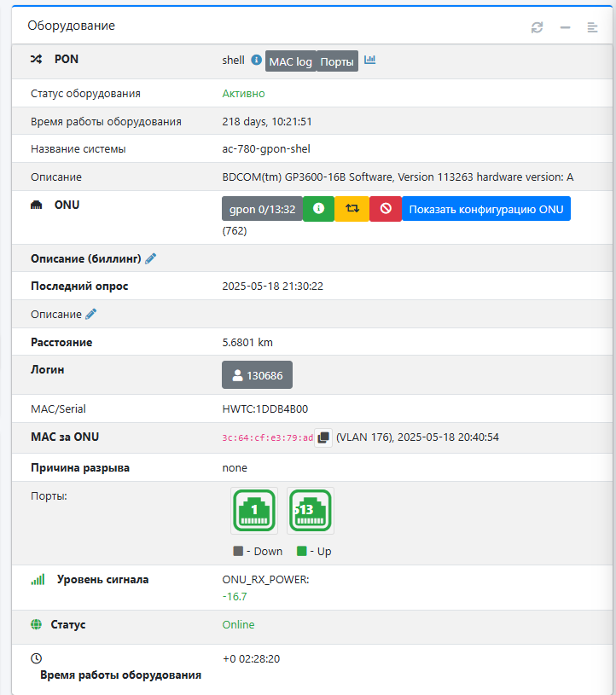Click the gpon 0/13:32 button

point(262,209)
